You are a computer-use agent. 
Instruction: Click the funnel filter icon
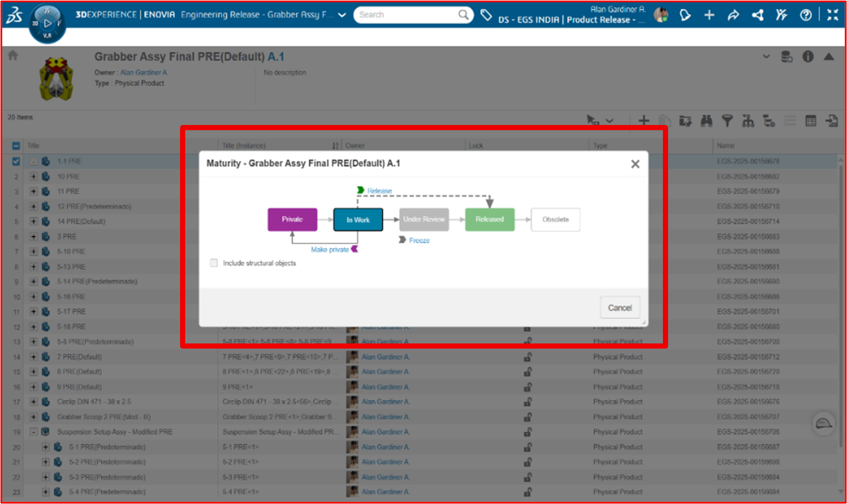click(727, 120)
